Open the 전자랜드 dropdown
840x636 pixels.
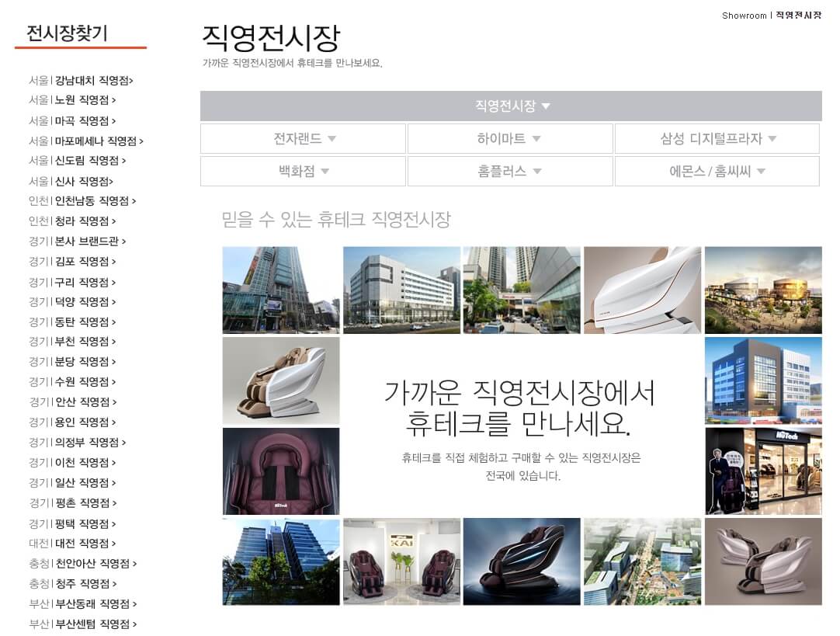click(303, 139)
